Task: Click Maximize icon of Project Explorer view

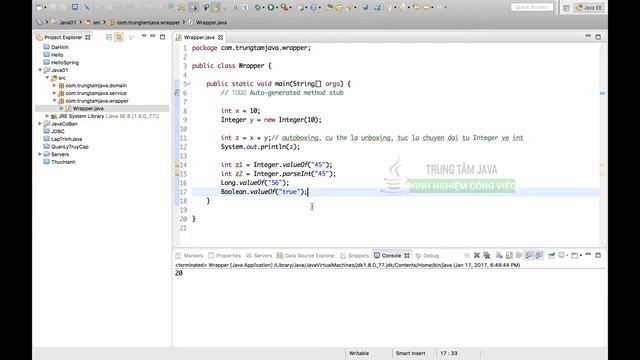Action: coord(162,37)
